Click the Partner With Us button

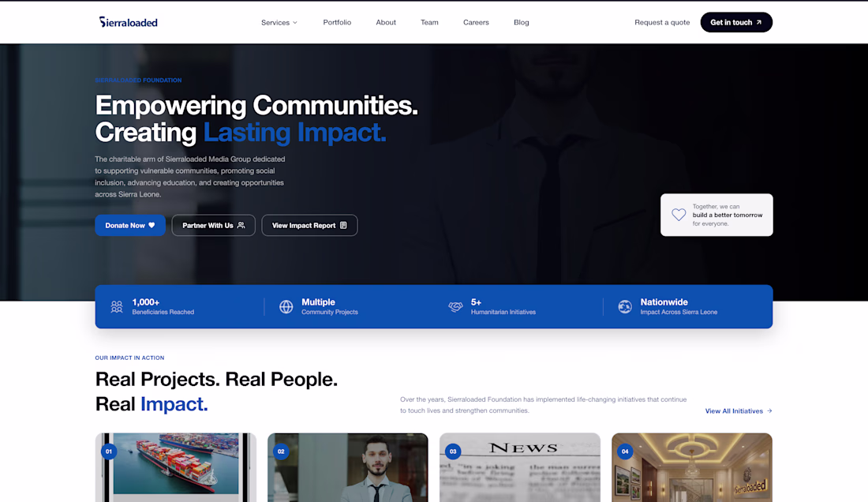(213, 225)
